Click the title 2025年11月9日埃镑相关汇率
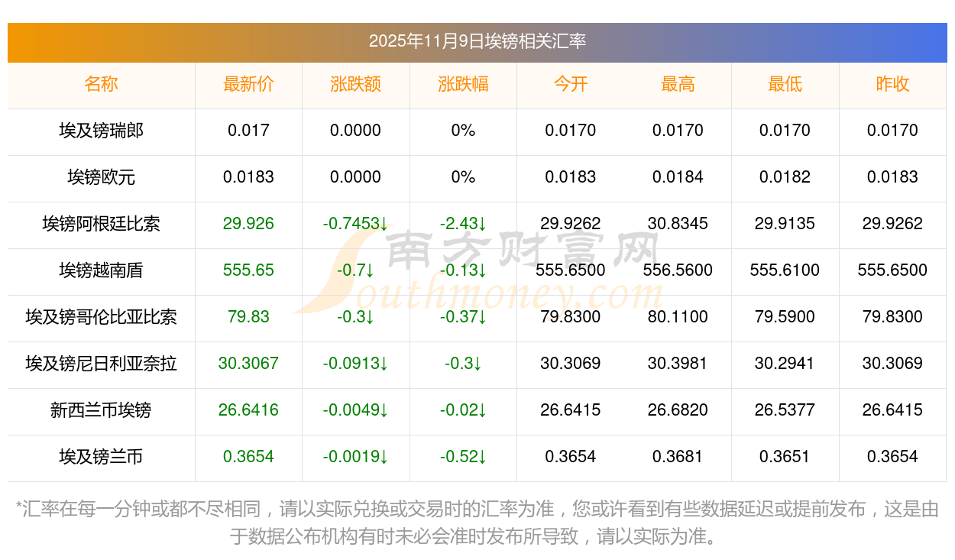Image resolution: width=955 pixels, height=560 pixels. (477, 41)
